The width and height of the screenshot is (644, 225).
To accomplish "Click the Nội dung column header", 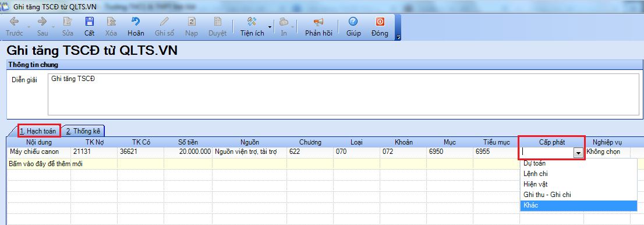I will pos(38,142).
